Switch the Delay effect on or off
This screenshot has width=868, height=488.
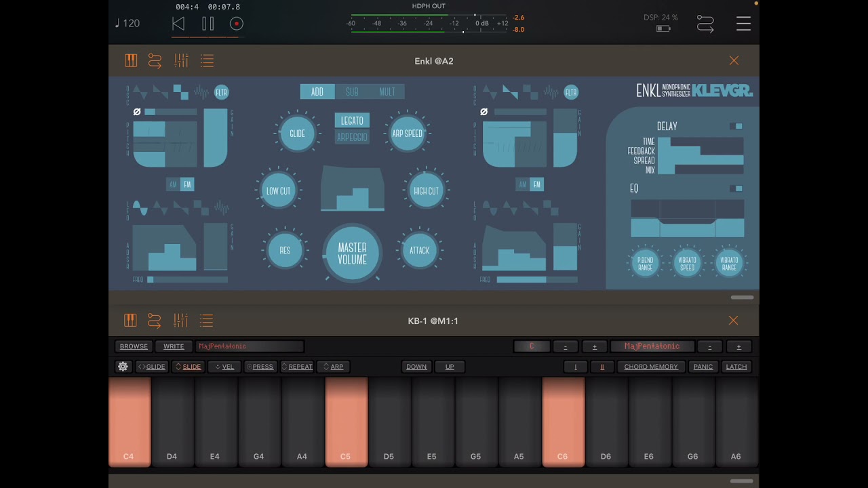click(736, 126)
